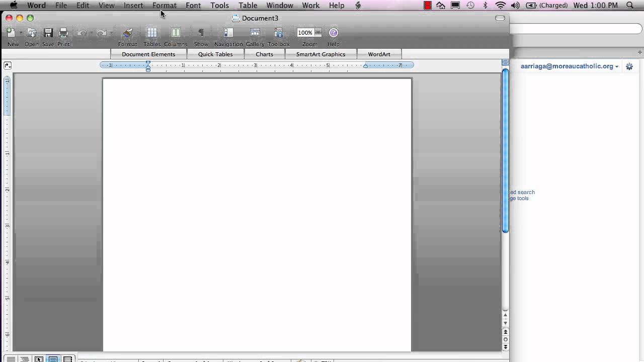
Task: Click the Open document icon
Action: 32,33
